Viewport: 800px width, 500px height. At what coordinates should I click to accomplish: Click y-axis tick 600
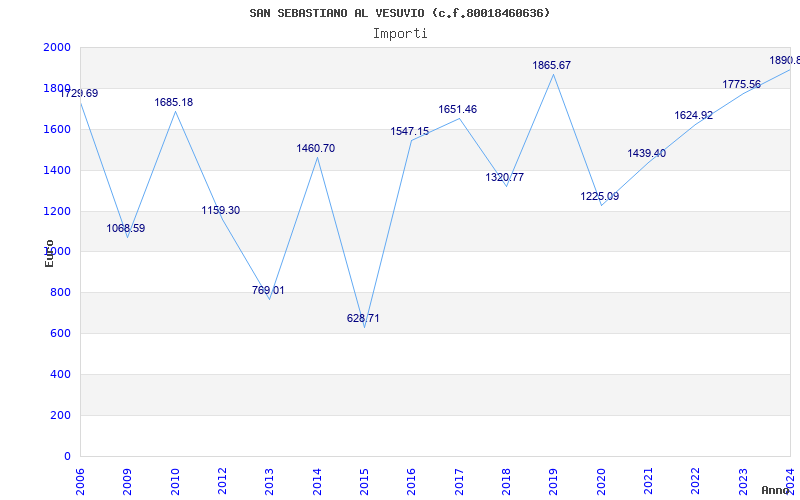pyautogui.click(x=61, y=334)
